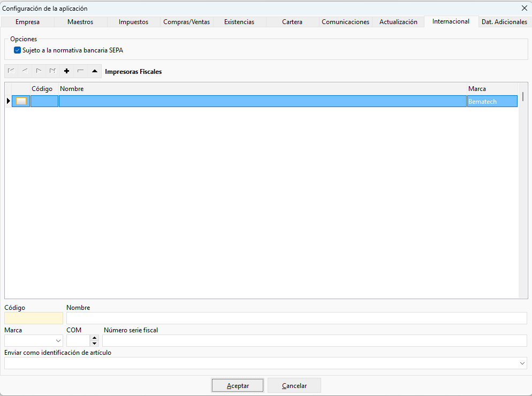Open the Compras/Ventas tab

pos(187,22)
